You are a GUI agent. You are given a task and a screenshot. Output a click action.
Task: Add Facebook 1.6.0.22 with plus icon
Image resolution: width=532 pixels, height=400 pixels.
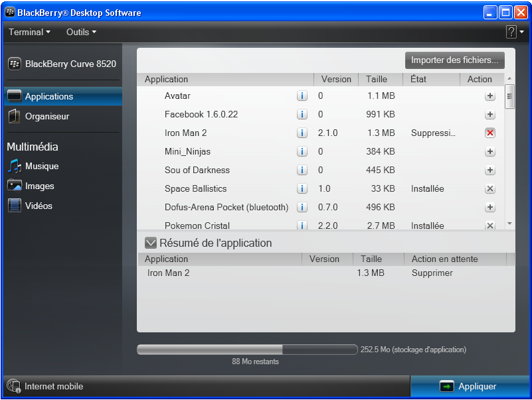click(x=490, y=115)
